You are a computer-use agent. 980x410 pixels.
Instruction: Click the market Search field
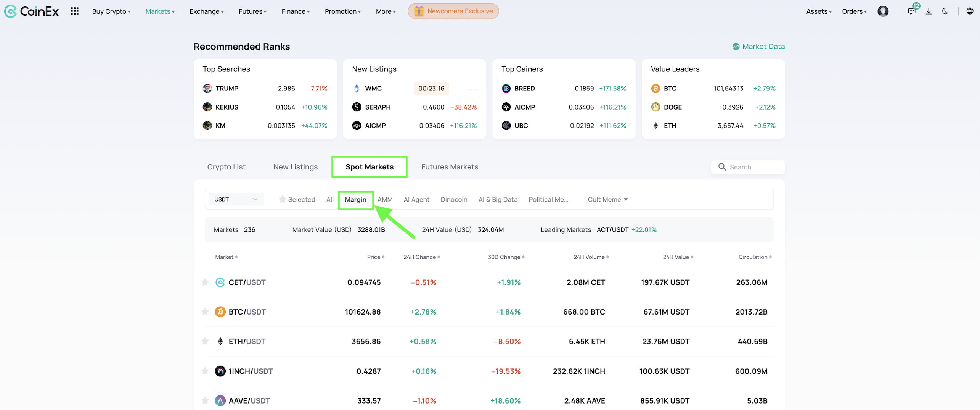click(x=748, y=167)
